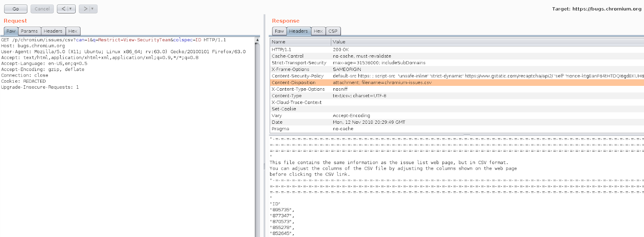Click the GET request line
This screenshot has height=237, width=644.
[114, 40]
